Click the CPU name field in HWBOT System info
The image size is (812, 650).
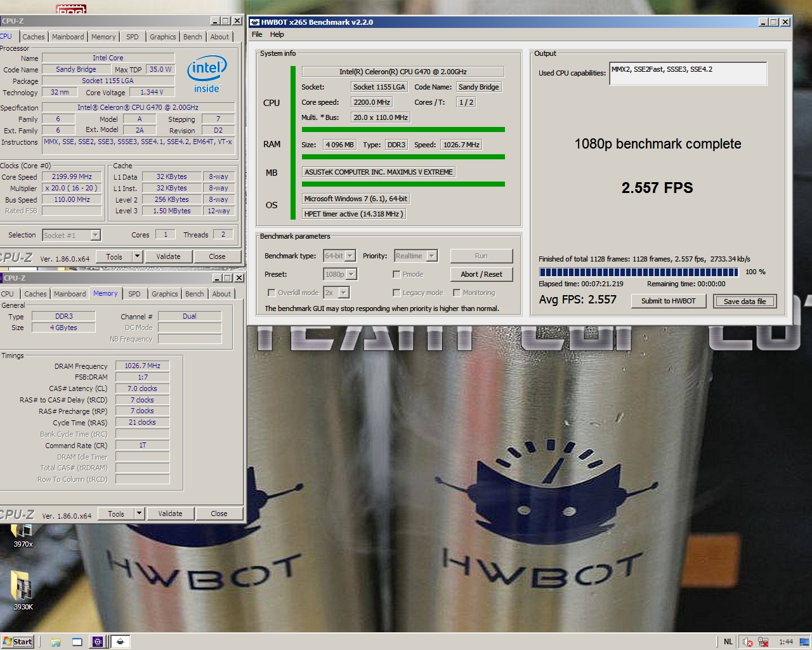tap(403, 72)
